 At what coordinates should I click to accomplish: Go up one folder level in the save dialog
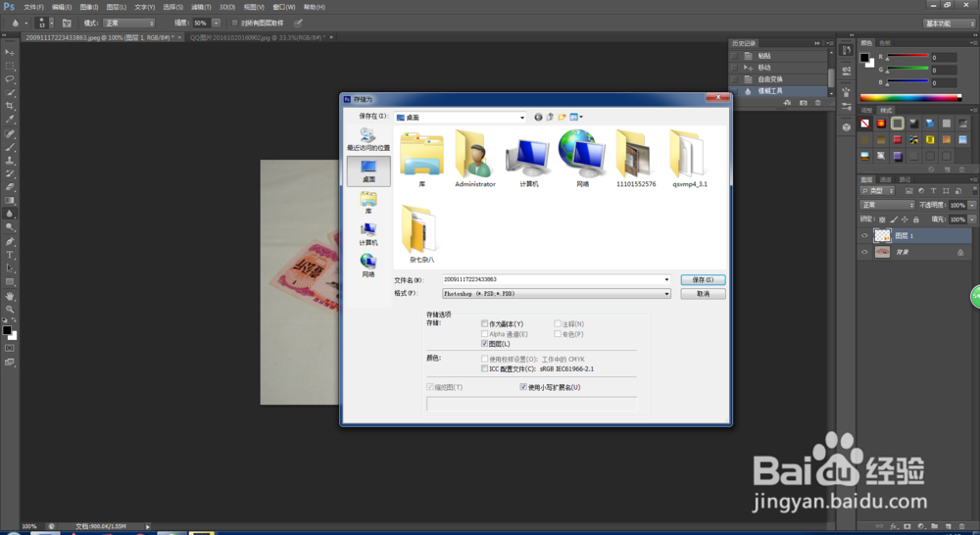[550, 117]
